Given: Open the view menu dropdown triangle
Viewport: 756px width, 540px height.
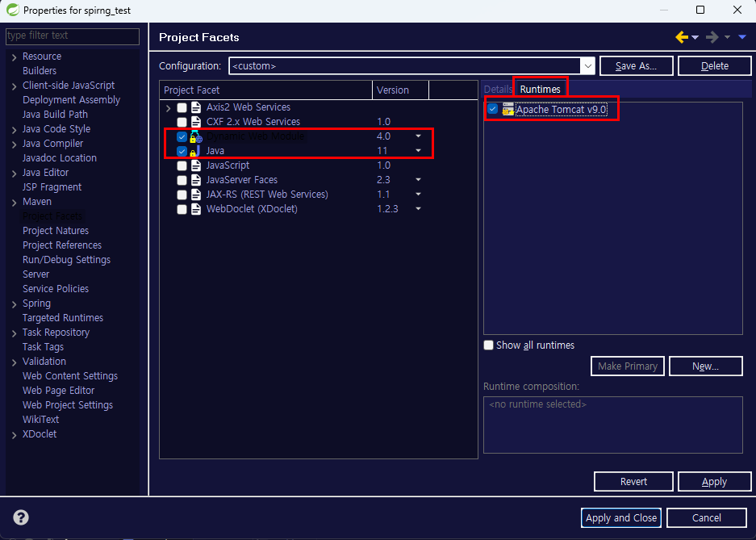Looking at the screenshot, I should click(742, 37).
